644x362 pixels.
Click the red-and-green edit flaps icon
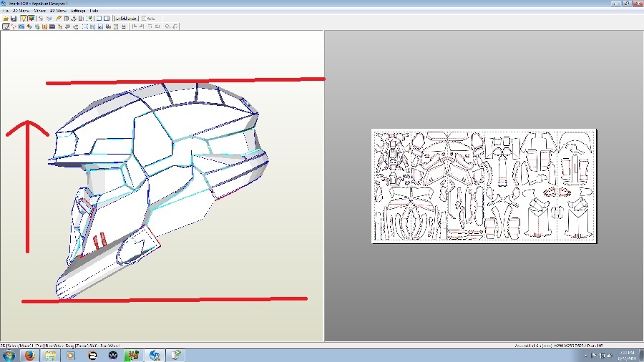point(29,26)
